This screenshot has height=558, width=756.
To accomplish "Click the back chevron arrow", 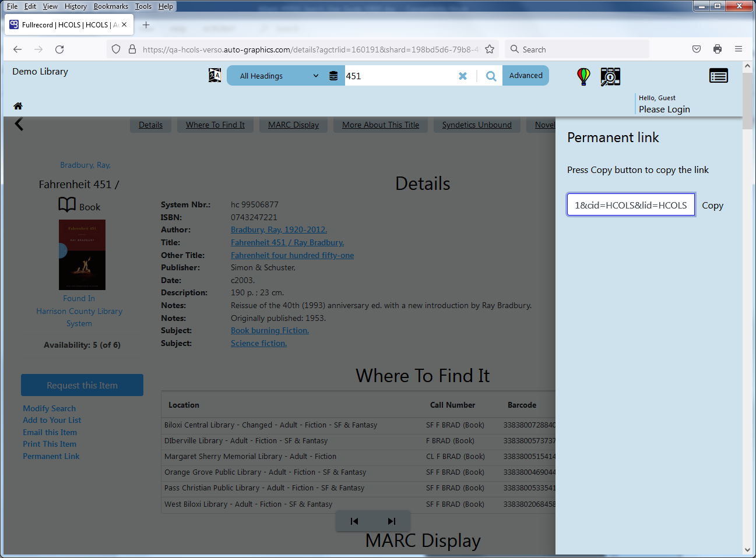I will tap(19, 123).
